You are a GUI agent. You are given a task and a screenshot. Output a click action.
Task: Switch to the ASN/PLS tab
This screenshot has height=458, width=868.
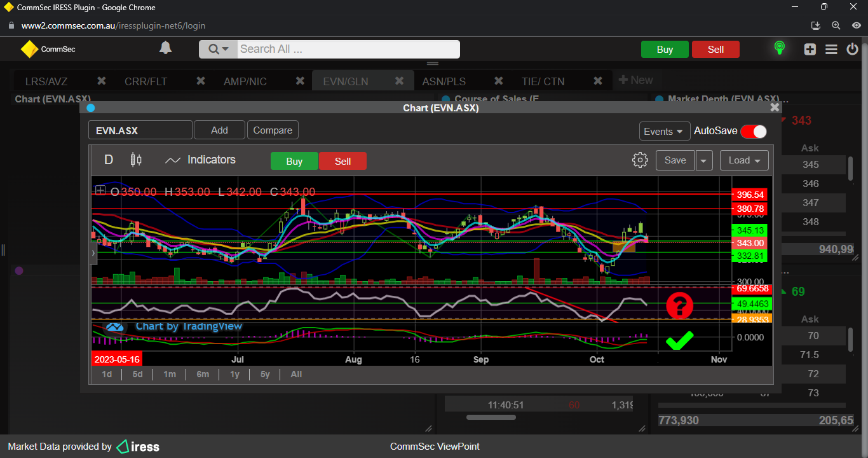click(444, 81)
